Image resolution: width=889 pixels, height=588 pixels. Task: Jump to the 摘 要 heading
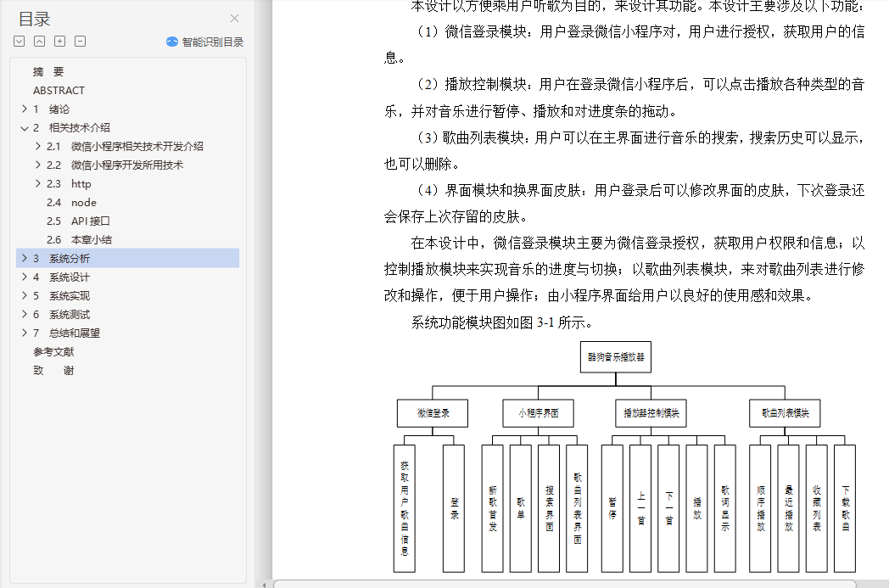pos(48,71)
